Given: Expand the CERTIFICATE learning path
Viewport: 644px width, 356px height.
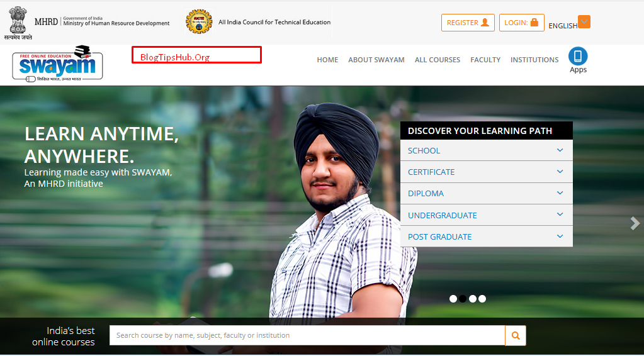Looking at the screenshot, I should 486,172.
